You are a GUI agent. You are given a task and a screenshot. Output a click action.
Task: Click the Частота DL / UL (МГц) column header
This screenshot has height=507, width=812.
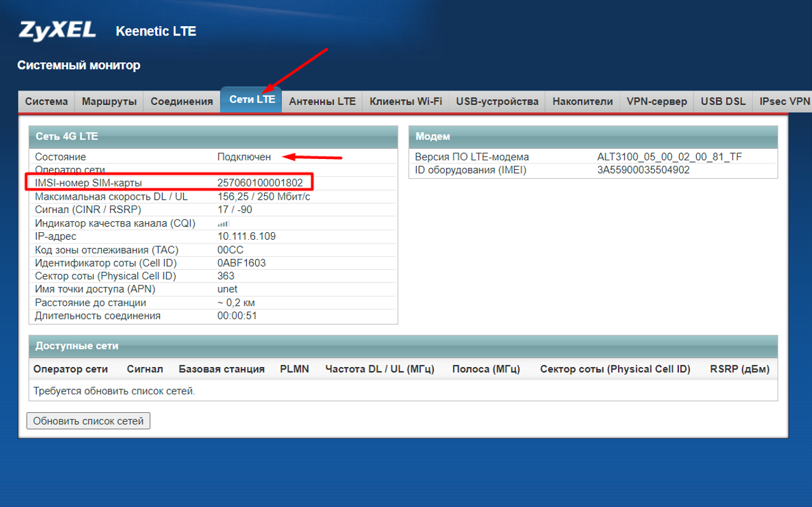click(380, 369)
